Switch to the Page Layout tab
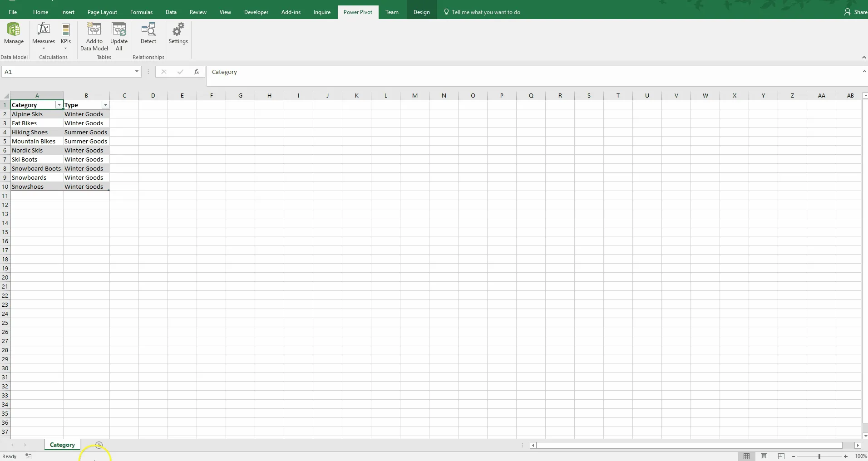 [102, 12]
